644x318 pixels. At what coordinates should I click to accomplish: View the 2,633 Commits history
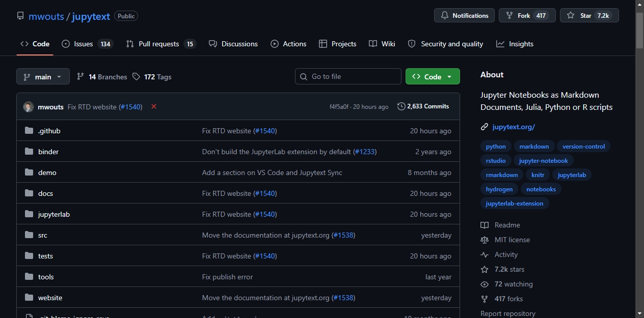(x=423, y=106)
